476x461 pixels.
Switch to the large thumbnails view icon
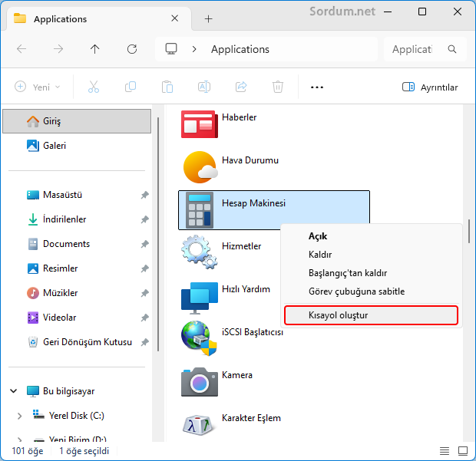click(x=463, y=450)
